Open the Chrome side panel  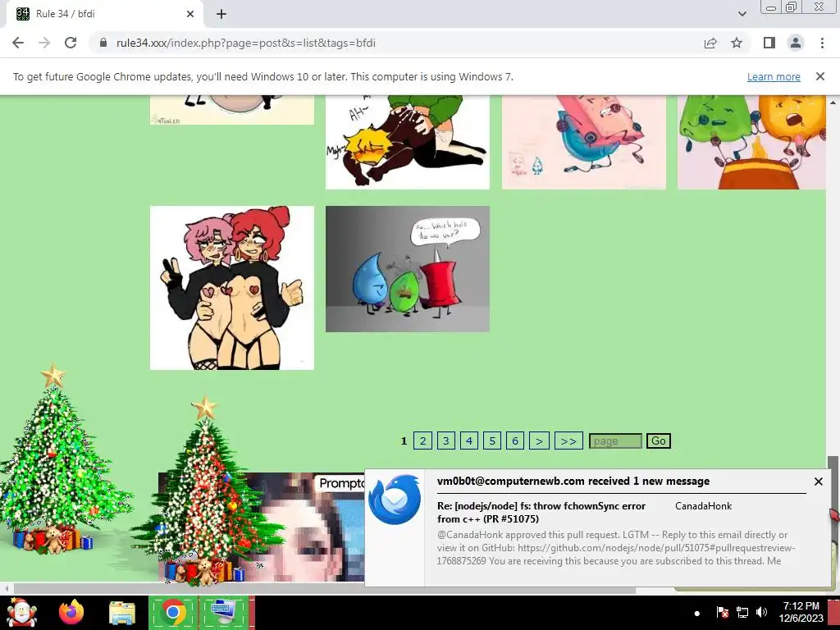click(769, 43)
